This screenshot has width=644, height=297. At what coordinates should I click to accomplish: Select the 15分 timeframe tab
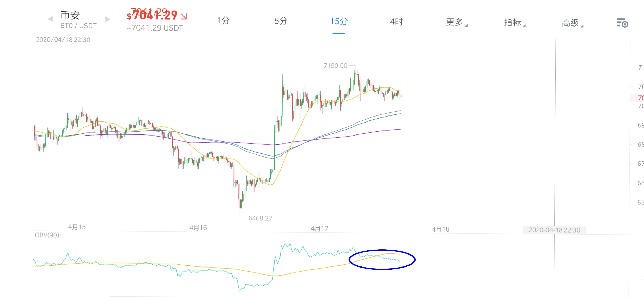339,21
